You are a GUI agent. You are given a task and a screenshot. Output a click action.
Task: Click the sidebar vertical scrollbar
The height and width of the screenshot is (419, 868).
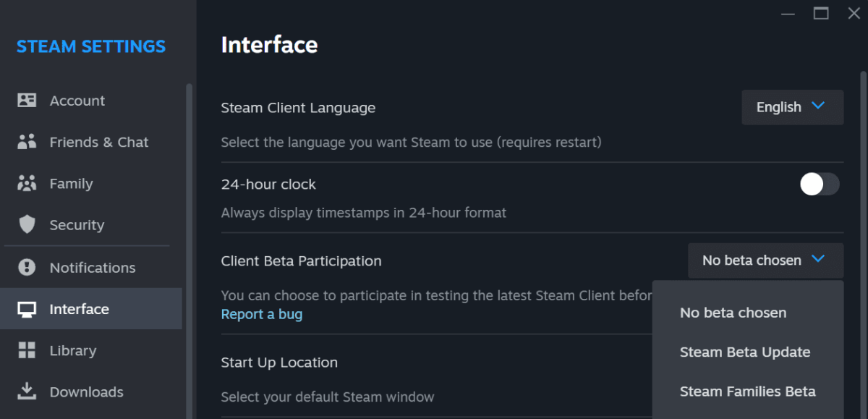[190, 250]
